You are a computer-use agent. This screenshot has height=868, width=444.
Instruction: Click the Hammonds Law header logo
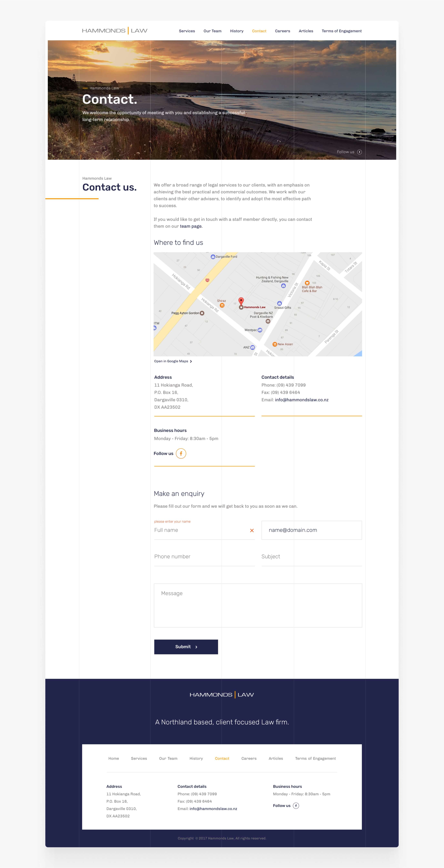click(115, 31)
